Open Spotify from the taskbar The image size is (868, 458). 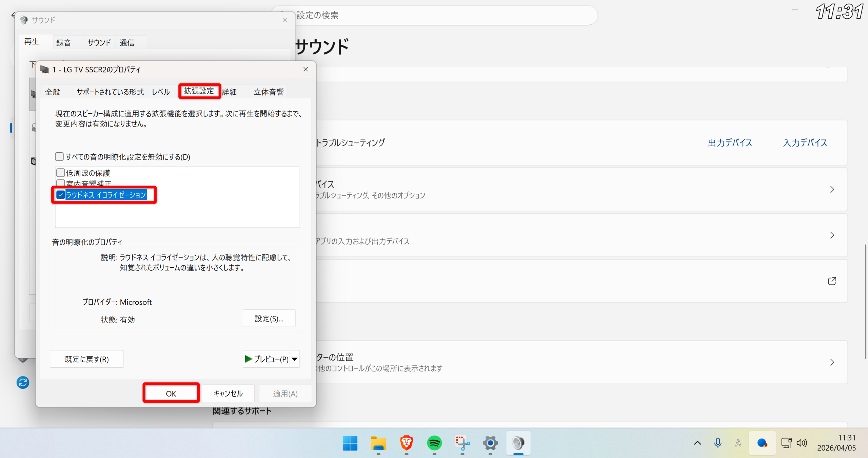pos(434,443)
